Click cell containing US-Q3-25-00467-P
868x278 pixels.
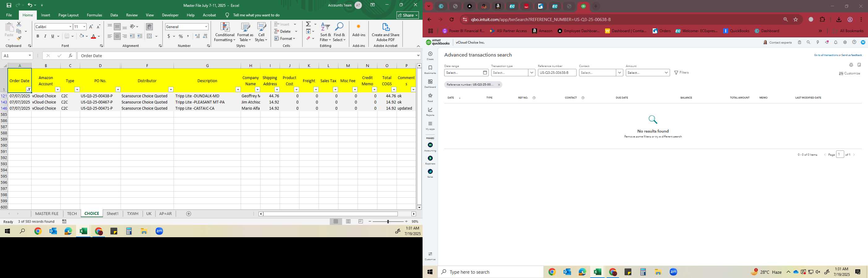coord(100,102)
